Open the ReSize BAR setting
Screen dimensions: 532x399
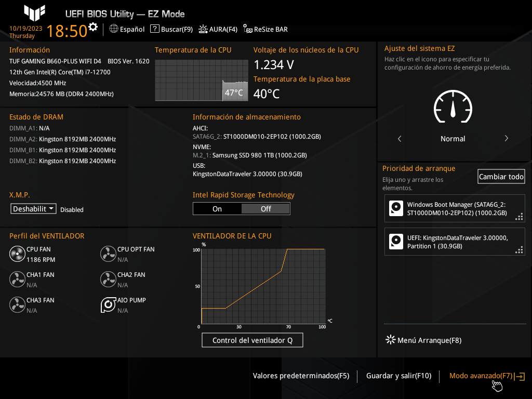point(265,29)
